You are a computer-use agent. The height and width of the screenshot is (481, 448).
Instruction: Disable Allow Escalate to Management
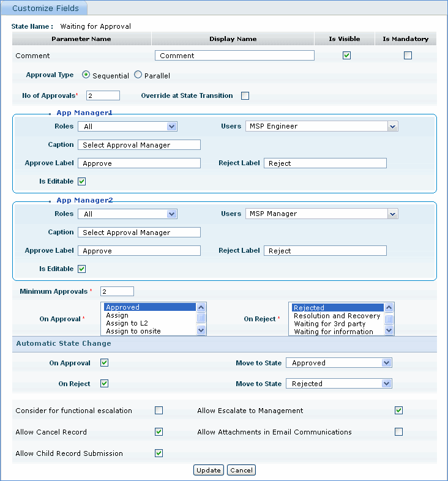(398, 411)
